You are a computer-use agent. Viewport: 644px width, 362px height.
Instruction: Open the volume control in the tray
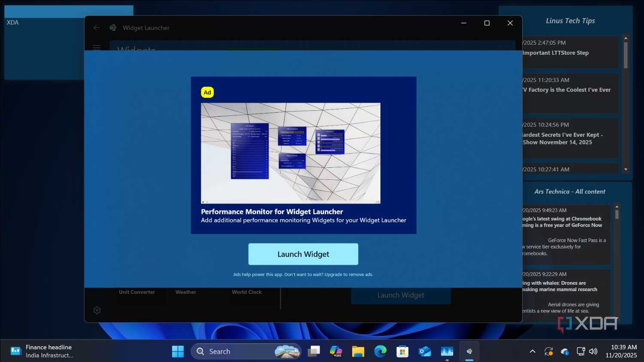(593, 351)
